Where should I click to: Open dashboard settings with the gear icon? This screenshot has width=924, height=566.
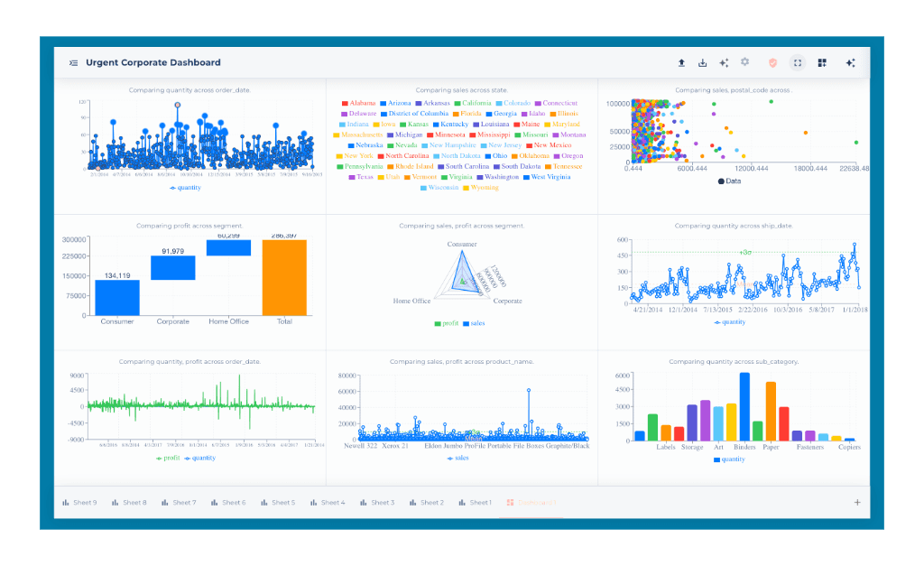pos(744,62)
